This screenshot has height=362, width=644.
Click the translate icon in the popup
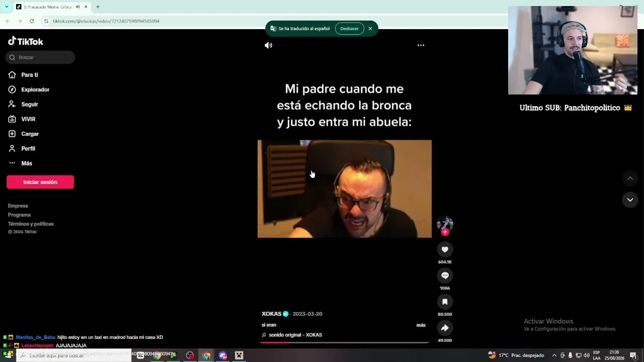273,29
